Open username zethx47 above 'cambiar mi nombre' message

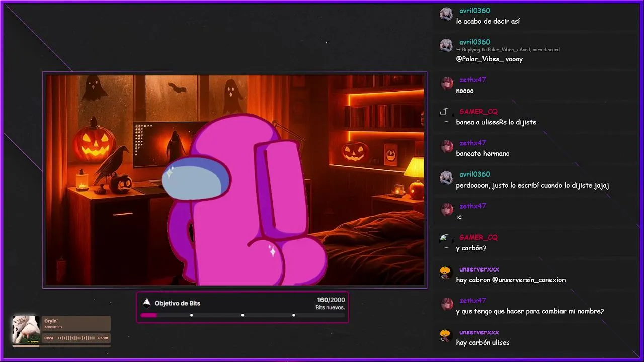click(472, 301)
